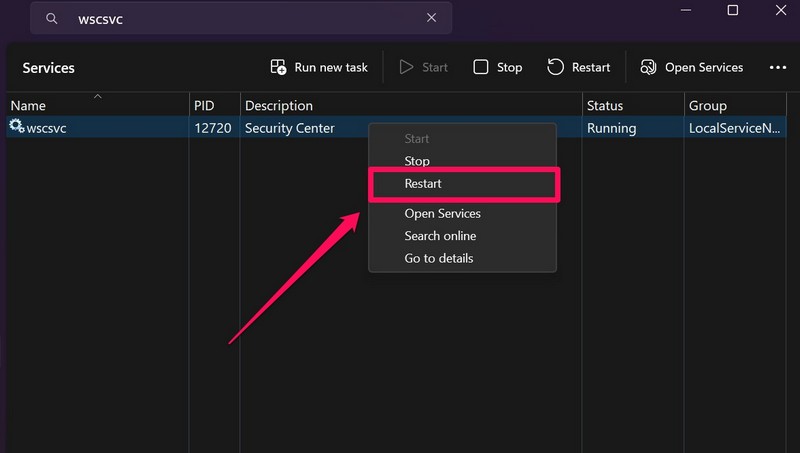Maximize the Task Manager window

(733, 11)
